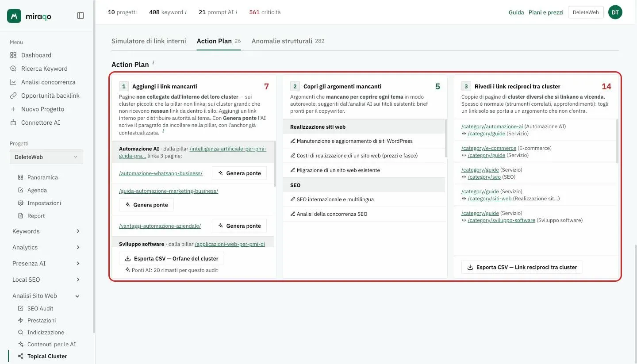Click the Opportunità backlink chain icon
Image resolution: width=637 pixels, height=364 pixels.
pyautogui.click(x=13, y=96)
